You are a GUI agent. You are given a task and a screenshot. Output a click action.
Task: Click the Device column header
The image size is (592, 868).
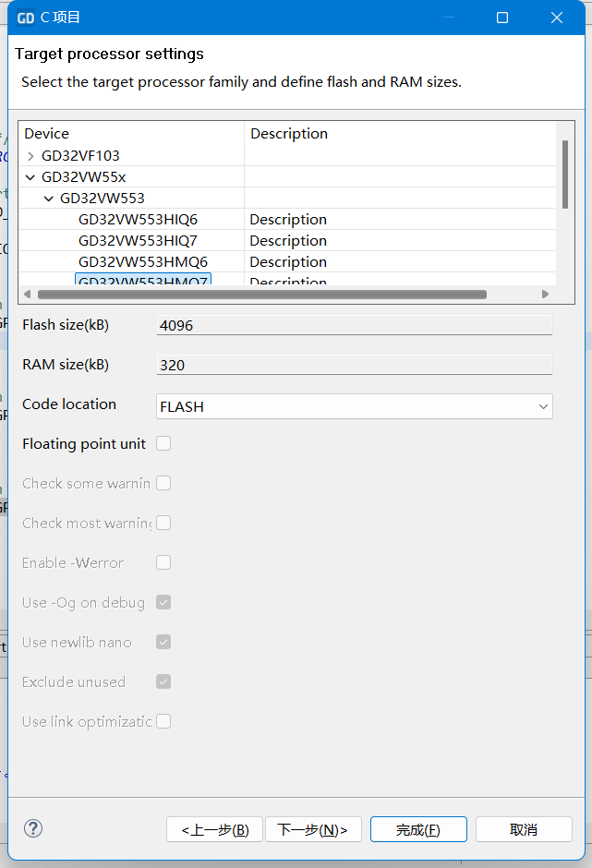point(46,133)
